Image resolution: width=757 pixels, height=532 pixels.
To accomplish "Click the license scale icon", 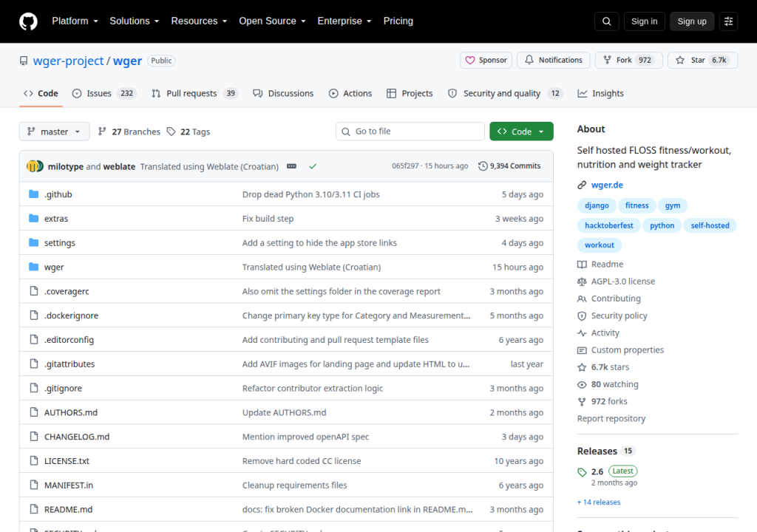I will pyautogui.click(x=582, y=282).
